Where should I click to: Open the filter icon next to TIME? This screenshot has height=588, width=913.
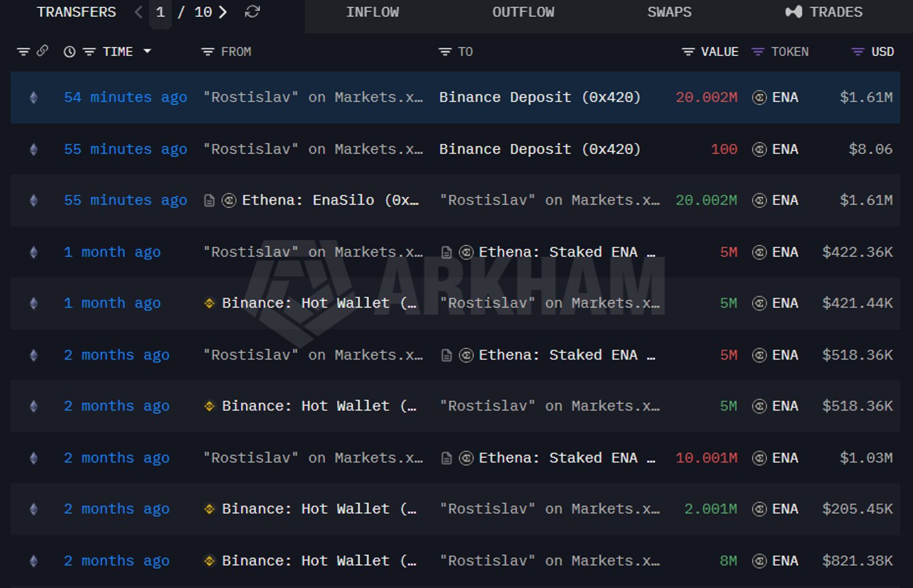coord(90,51)
